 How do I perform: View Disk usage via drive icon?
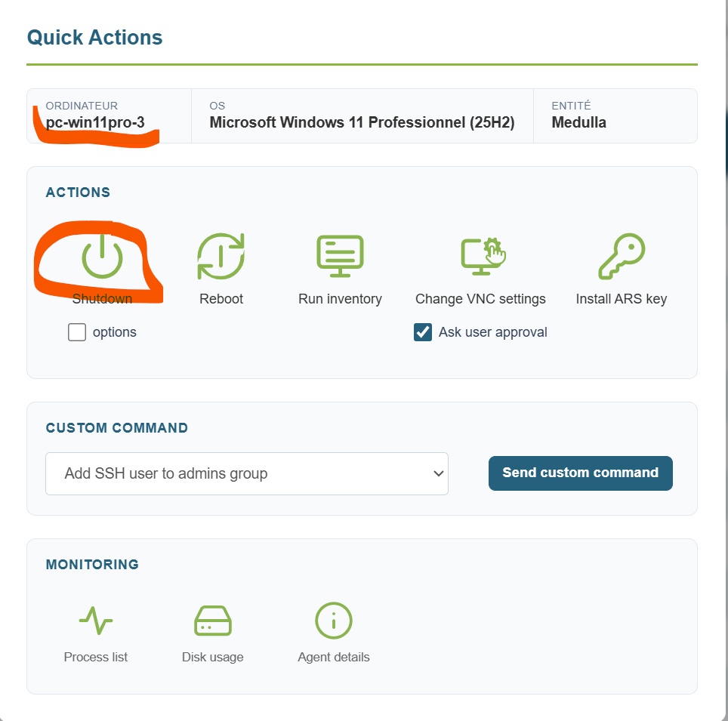pyautogui.click(x=213, y=621)
